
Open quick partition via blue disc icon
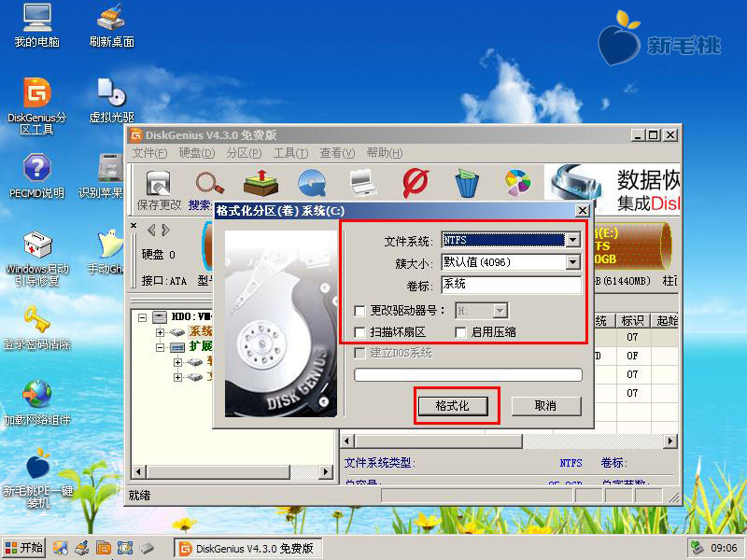pyautogui.click(x=313, y=183)
